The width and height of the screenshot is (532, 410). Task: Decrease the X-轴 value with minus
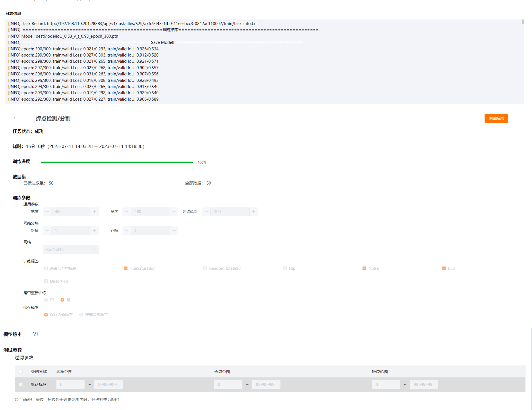[x=47, y=230]
